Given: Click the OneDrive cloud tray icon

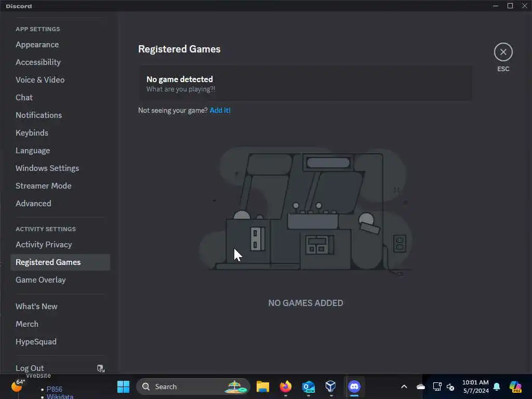Looking at the screenshot, I should coord(421,387).
